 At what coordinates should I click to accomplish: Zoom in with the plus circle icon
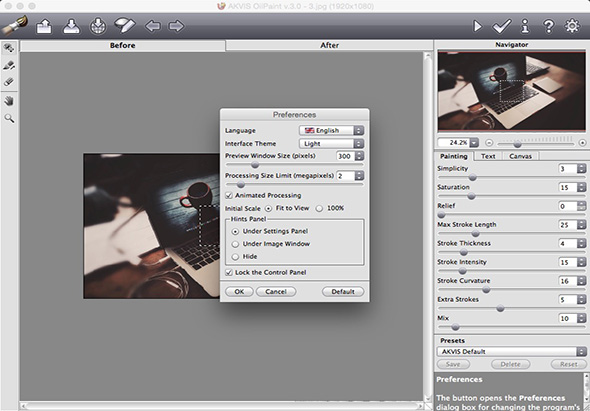[582, 143]
